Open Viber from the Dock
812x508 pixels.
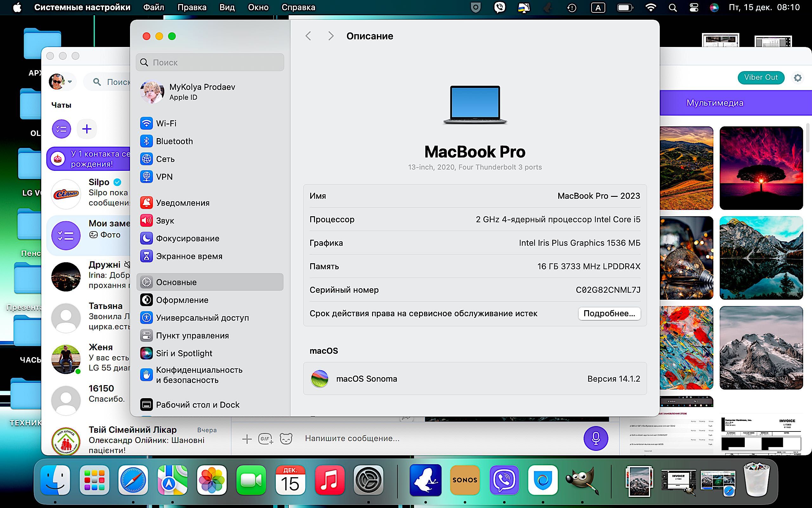tap(504, 480)
